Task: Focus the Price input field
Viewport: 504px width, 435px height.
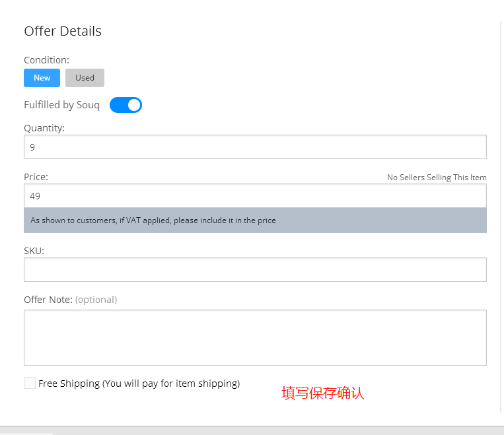Action: click(255, 196)
